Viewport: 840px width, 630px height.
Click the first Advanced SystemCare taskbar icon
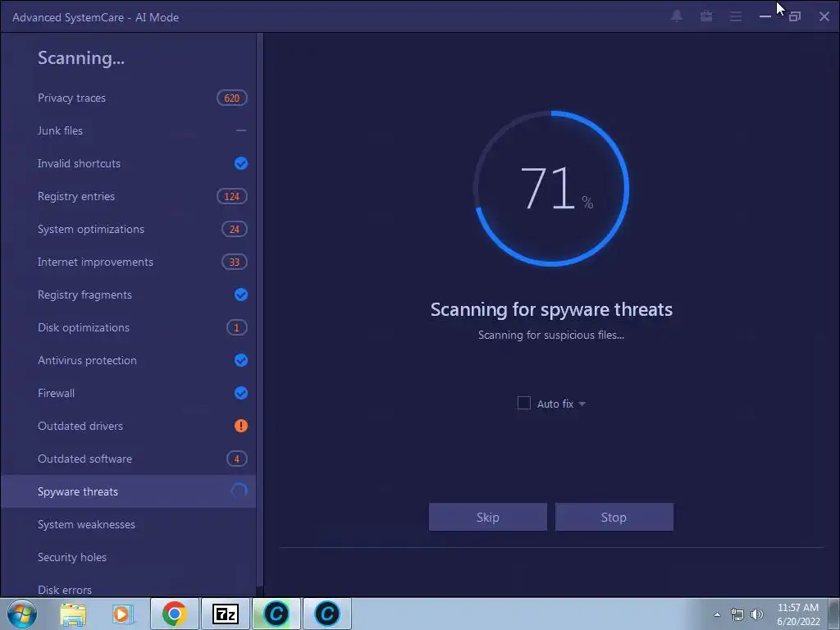coord(276,614)
